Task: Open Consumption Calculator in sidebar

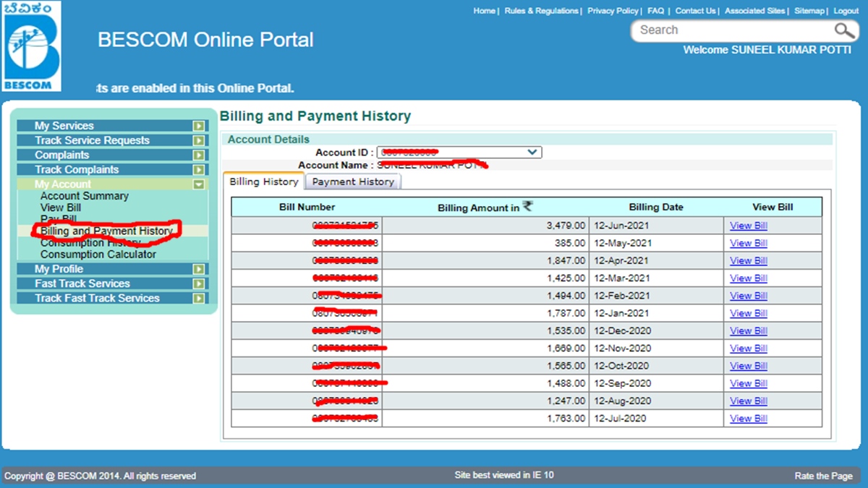Action: click(98, 254)
